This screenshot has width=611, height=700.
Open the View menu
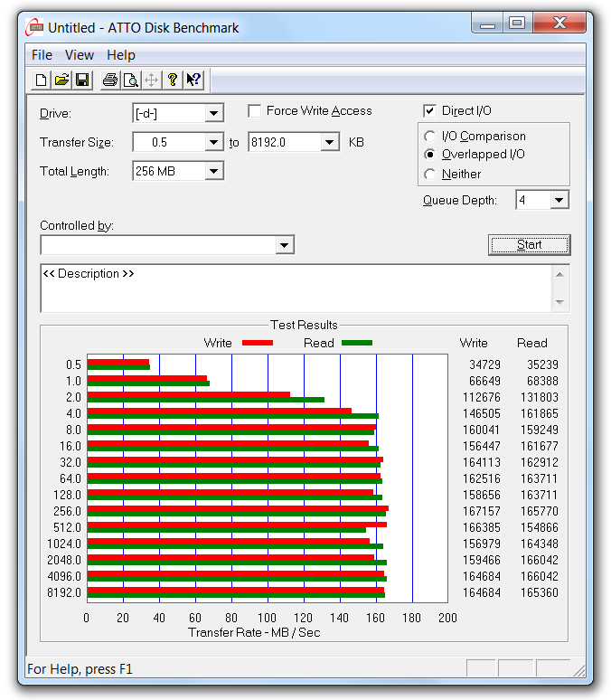(x=80, y=55)
